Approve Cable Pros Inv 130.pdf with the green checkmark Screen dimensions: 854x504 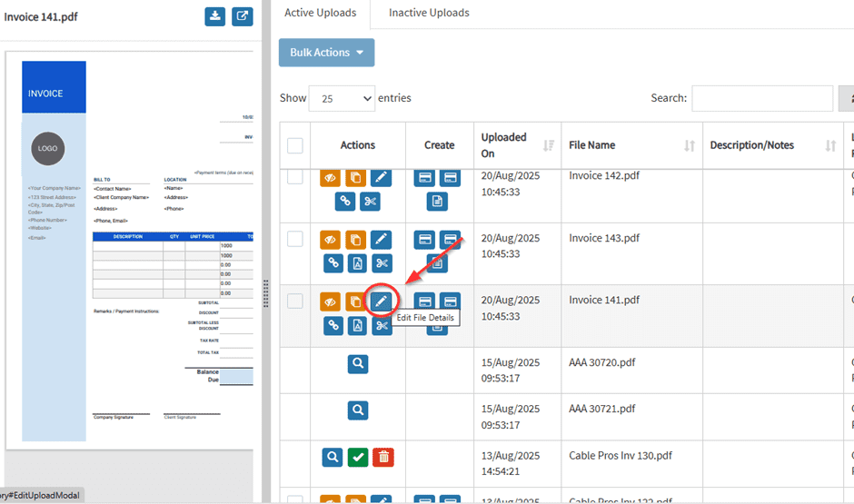[358, 457]
